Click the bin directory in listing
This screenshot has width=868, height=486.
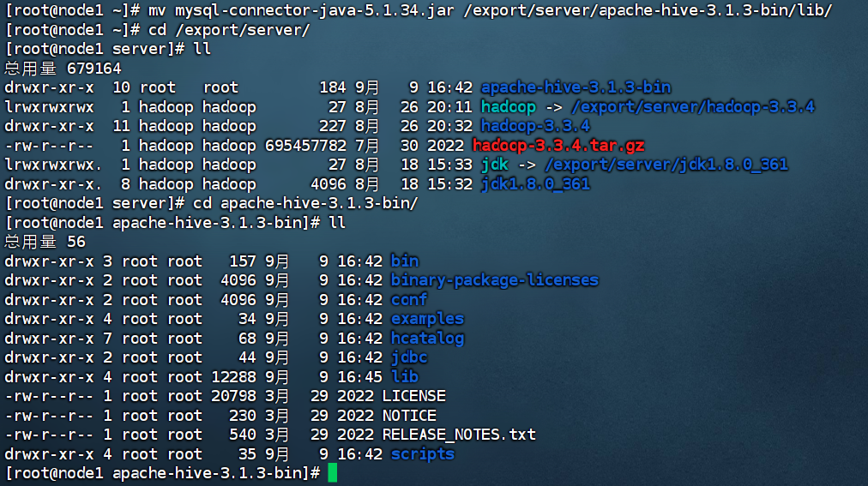(x=405, y=261)
